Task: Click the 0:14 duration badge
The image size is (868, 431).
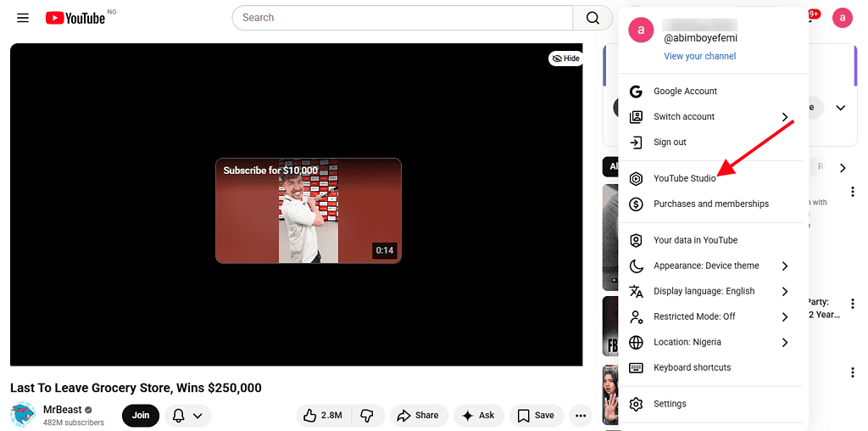Action: (385, 250)
